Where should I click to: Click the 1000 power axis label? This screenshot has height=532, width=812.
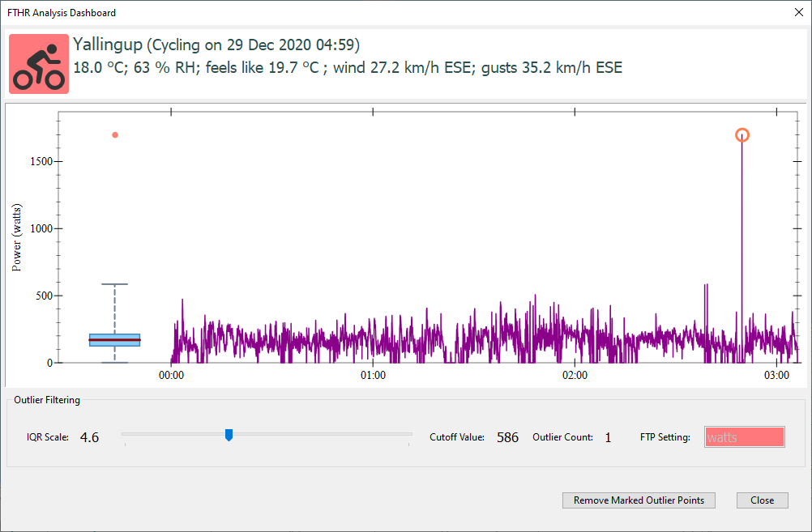coord(41,228)
